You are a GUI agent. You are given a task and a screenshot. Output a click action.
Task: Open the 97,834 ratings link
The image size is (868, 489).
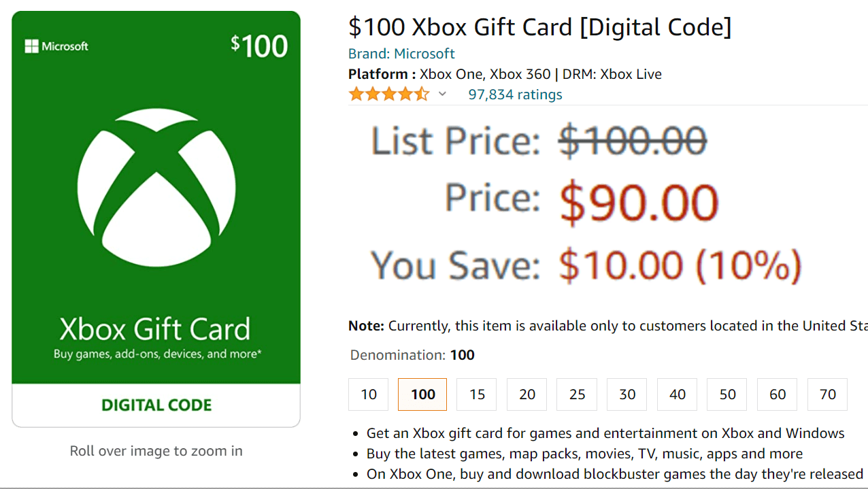(515, 94)
